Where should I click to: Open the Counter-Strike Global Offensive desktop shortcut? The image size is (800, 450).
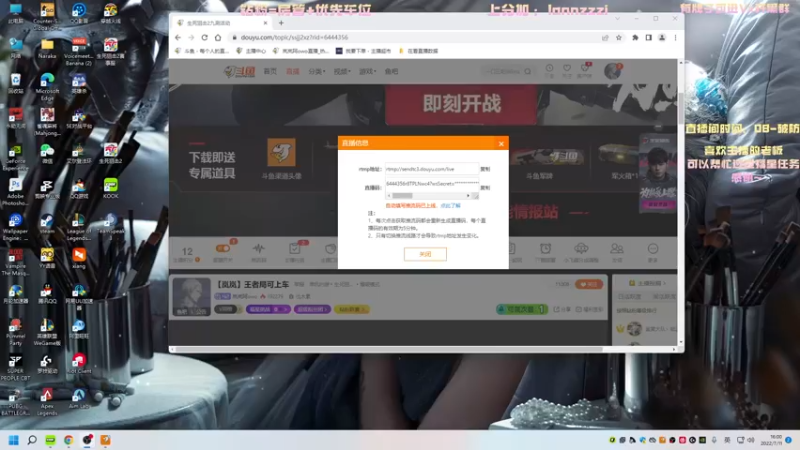click(47, 17)
